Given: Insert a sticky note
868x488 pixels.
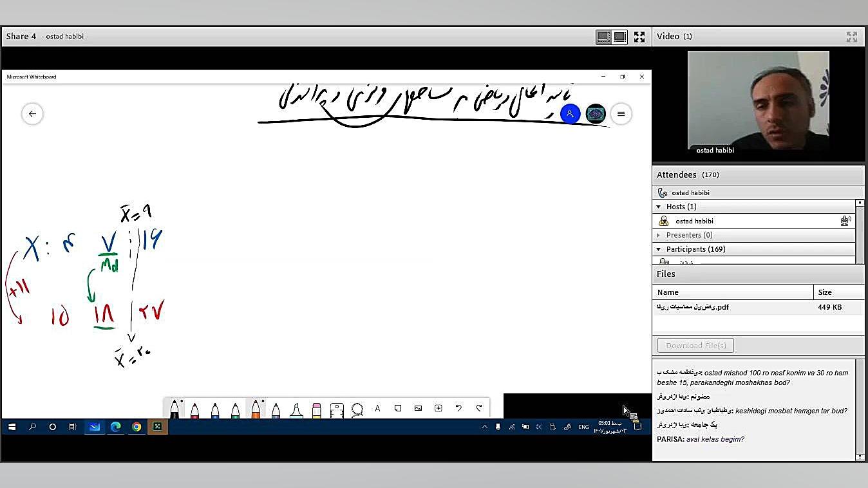Looking at the screenshot, I should (398, 408).
